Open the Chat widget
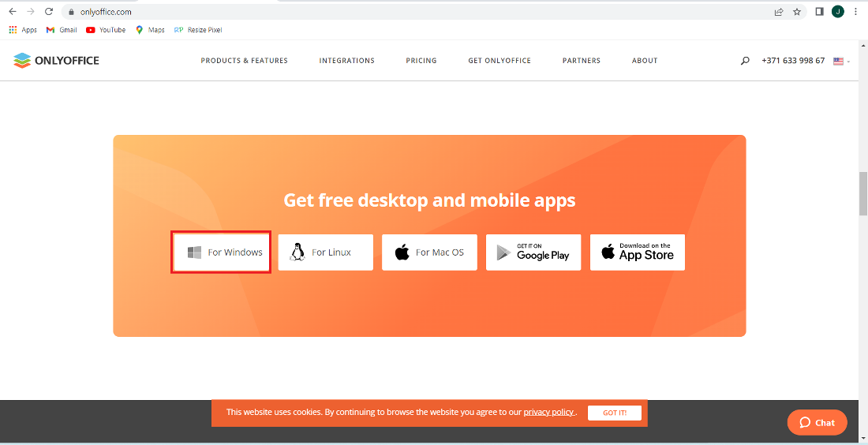 (x=817, y=423)
